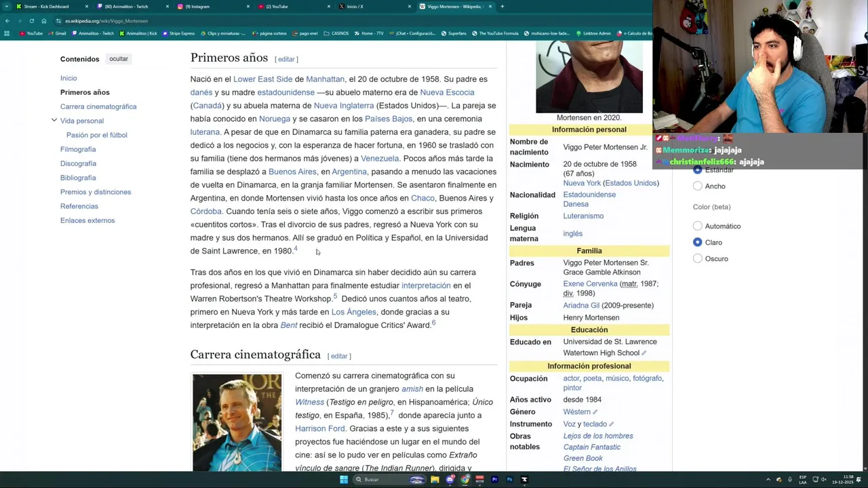Click the pencil icon next to Watertown High School
Viewport: 868px width, 488px height.
644,353
